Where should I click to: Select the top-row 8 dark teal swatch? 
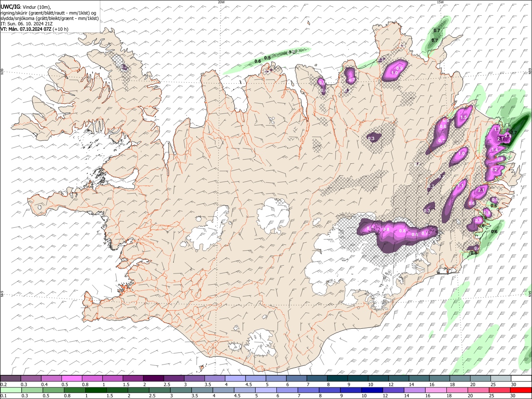(337, 378)
